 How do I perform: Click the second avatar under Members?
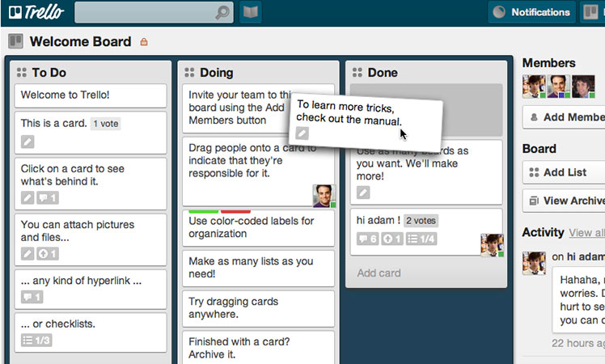[x=559, y=87]
